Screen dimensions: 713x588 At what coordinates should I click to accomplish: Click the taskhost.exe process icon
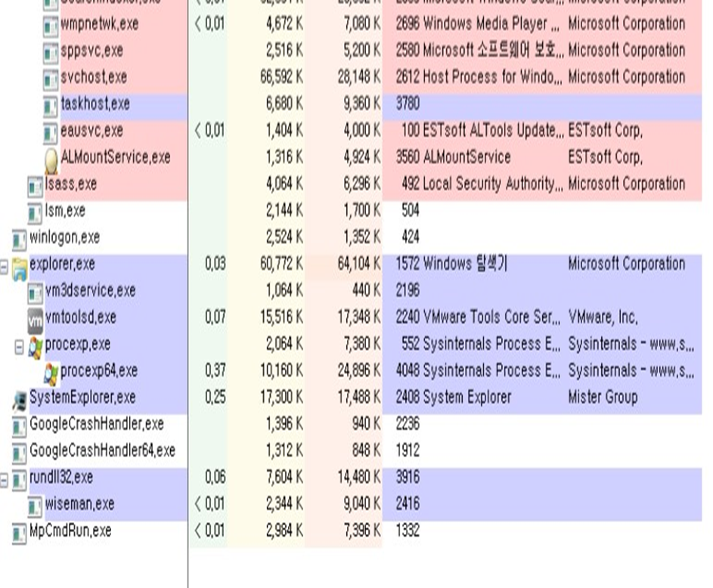point(51,107)
